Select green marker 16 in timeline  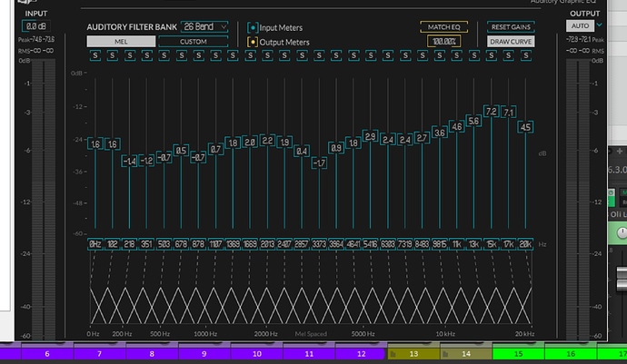571,354
